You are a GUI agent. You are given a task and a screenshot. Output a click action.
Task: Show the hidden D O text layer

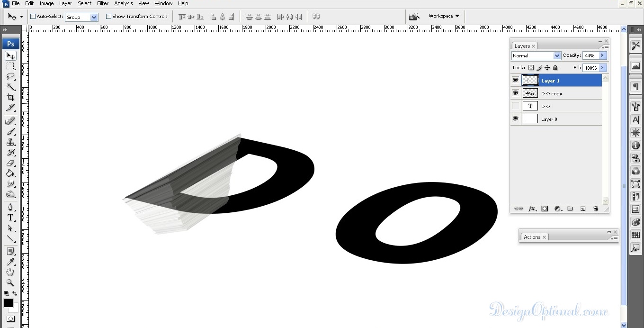point(515,106)
